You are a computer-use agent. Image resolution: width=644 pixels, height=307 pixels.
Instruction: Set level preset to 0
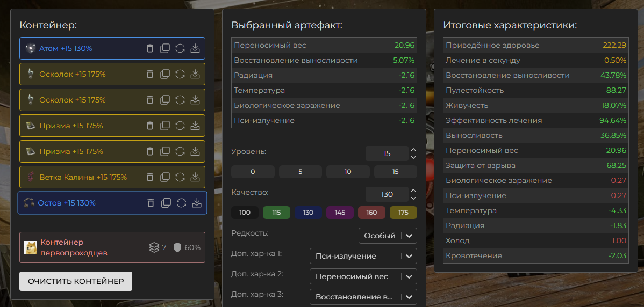[253, 172]
